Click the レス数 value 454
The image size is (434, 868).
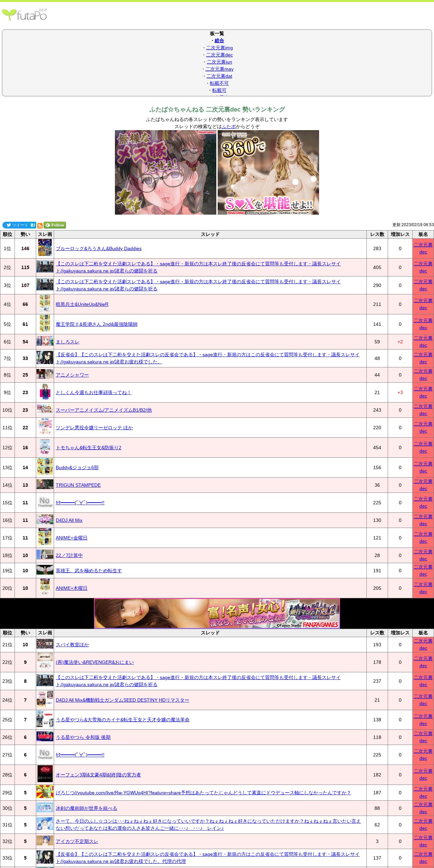(377, 448)
